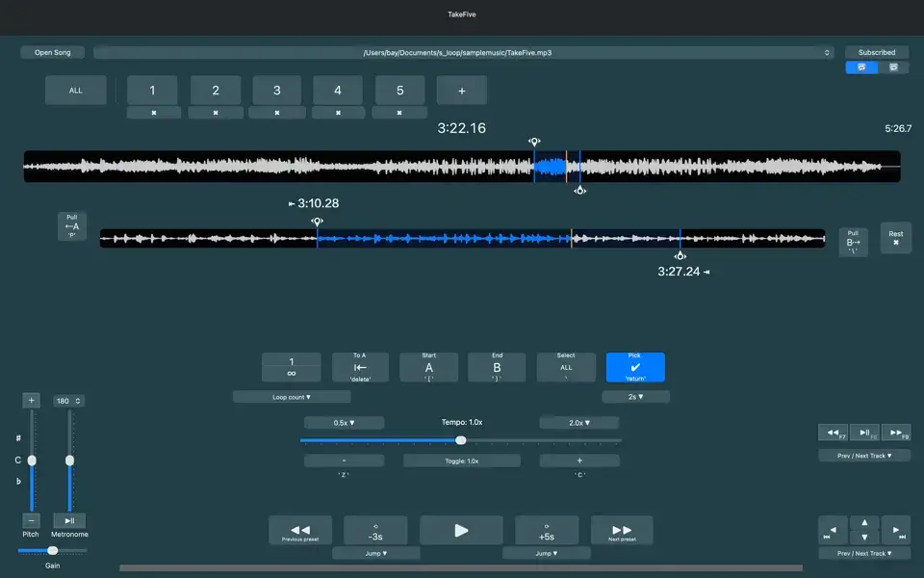
Task: Select preset 4
Action: [x=338, y=91]
